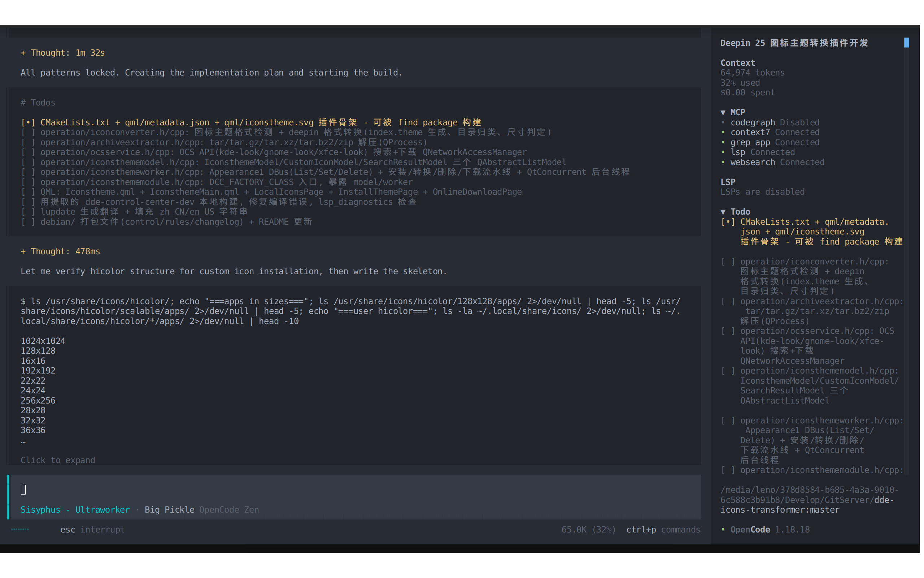Viewport: 924px width, 578px height.
Task: Click the '# Todos' heading
Action: pyautogui.click(x=38, y=103)
